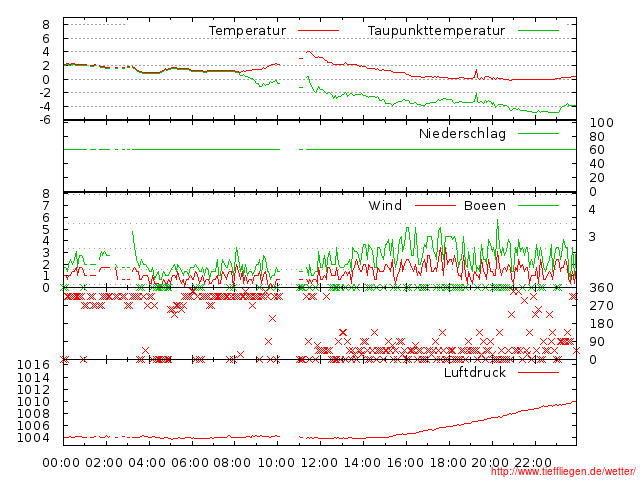Click the 1004 pressure axis value
Viewport: 640px width, 480px height.
[33, 438]
